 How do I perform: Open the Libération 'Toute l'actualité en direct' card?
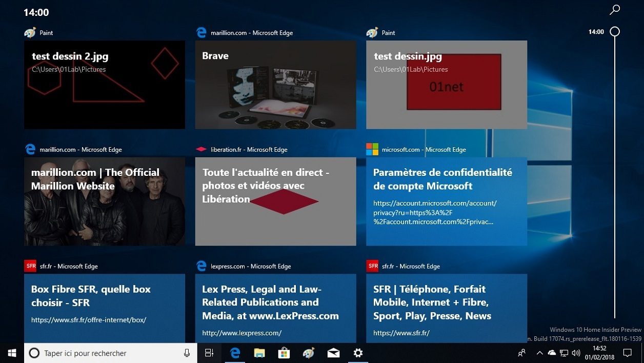coord(275,201)
